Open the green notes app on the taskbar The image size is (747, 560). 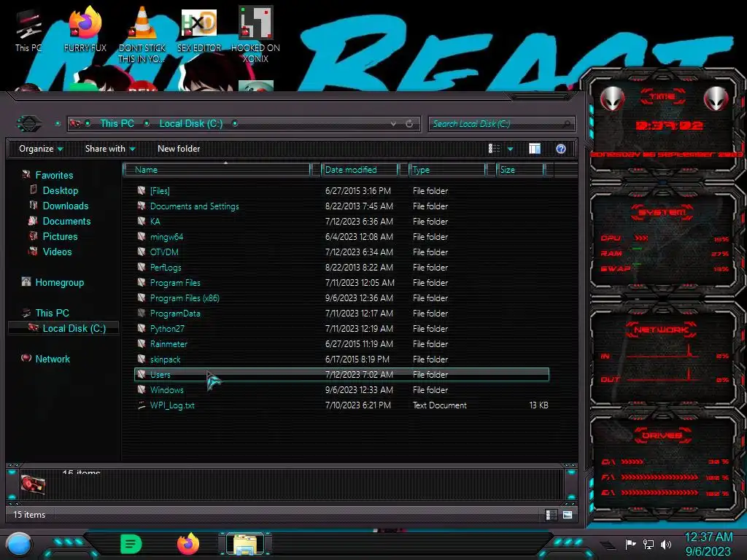131,544
